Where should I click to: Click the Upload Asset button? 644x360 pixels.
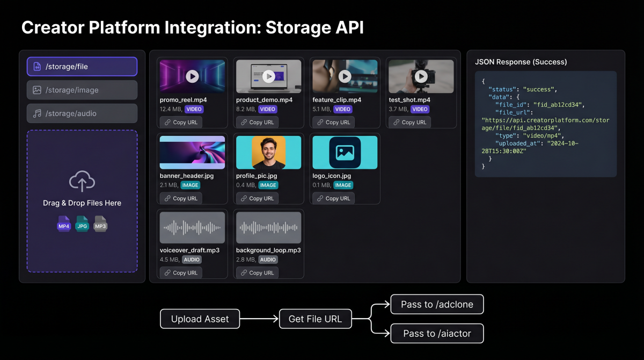200,319
